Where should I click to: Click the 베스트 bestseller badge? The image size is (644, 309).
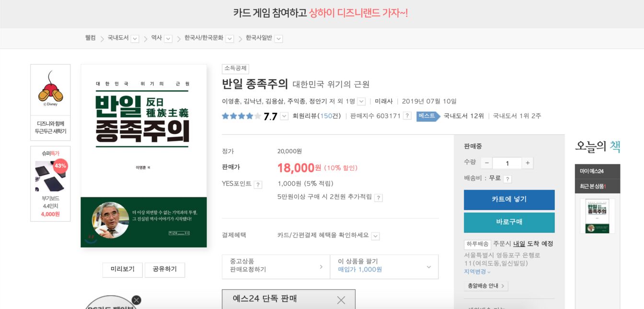428,116
